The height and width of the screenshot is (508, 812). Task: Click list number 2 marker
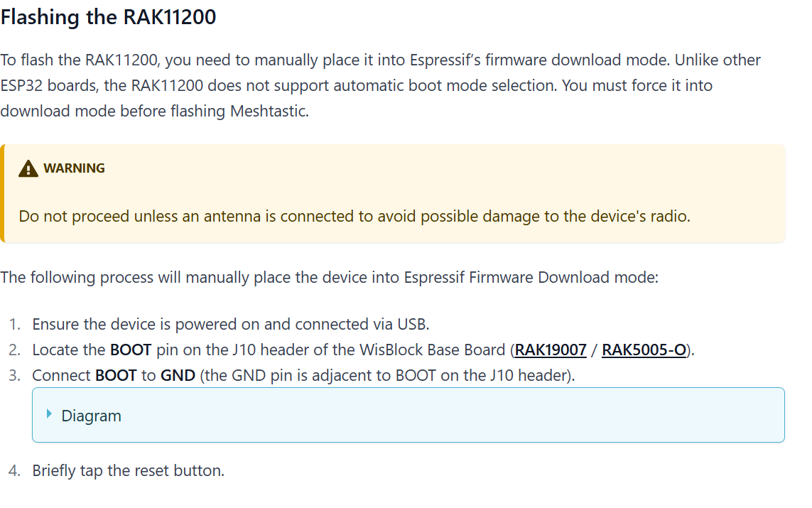[16, 350]
